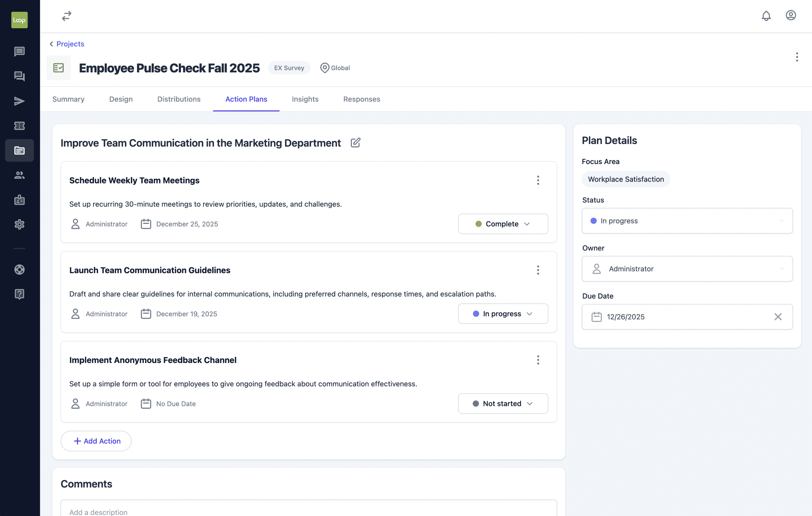The height and width of the screenshot is (516, 812).
Task: Select the Projects folder icon in sidebar
Action: 19,150
